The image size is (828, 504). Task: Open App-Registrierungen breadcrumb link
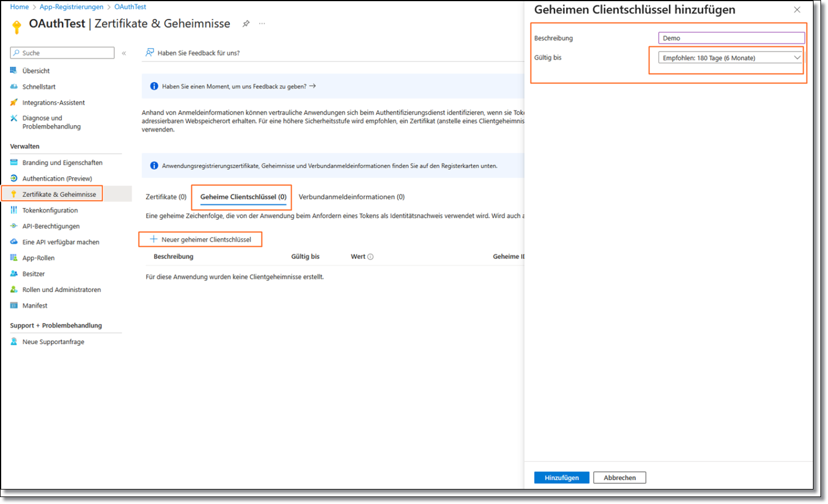(x=71, y=7)
